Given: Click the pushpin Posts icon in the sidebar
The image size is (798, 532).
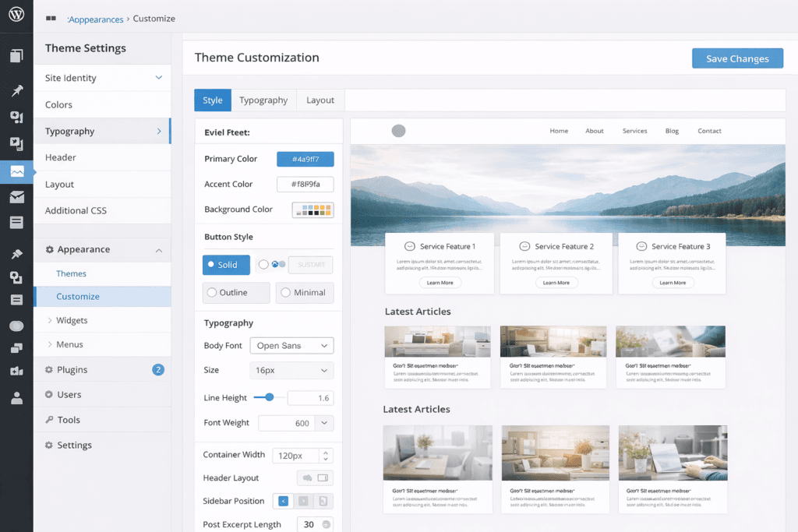Looking at the screenshot, I should click(16, 90).
